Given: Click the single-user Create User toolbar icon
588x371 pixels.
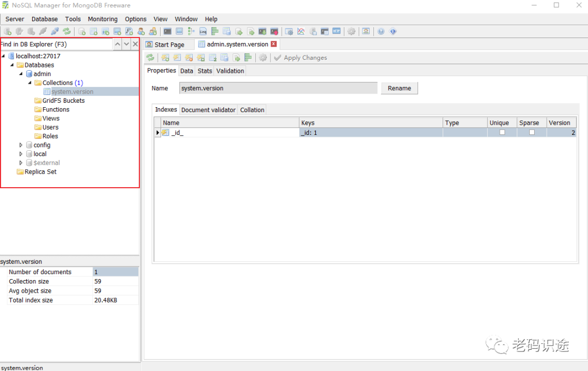Looking at the screenshot, I should (141, 32).
